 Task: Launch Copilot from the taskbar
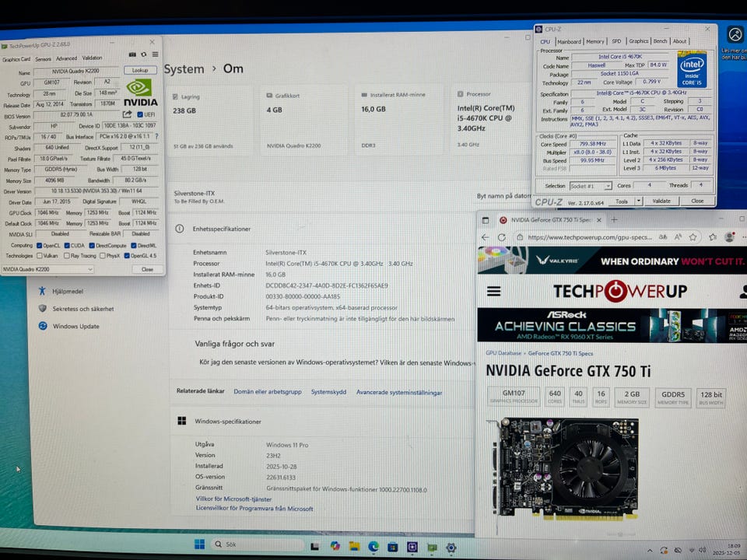pos(335,546)
